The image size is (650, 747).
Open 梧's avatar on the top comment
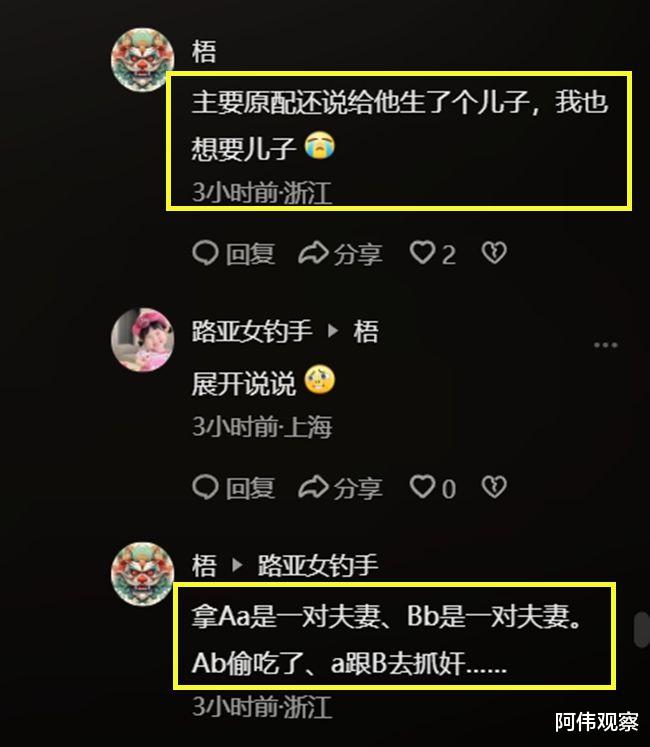click(x=142, y=60)
